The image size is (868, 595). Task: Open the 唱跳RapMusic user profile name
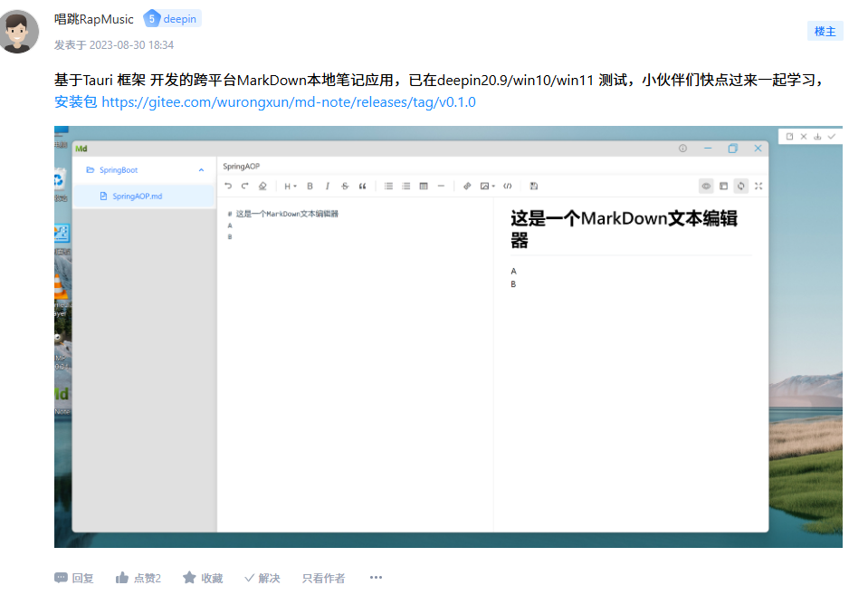click(x=94, y=19)
